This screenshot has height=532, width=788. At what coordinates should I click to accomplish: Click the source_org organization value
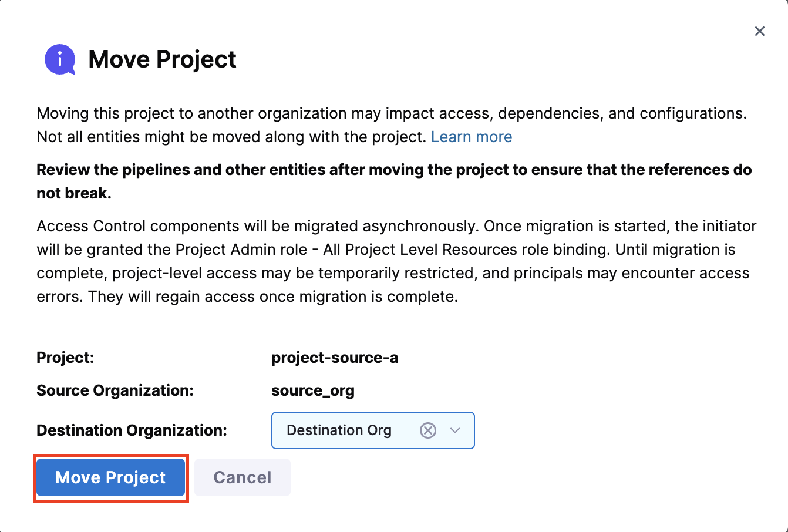[x=313, y=390]
